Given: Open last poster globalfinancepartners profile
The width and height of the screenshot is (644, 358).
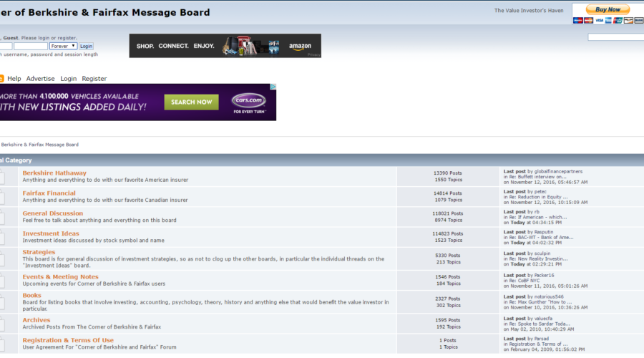Looking at the screenshot, I should coord(558,171).
